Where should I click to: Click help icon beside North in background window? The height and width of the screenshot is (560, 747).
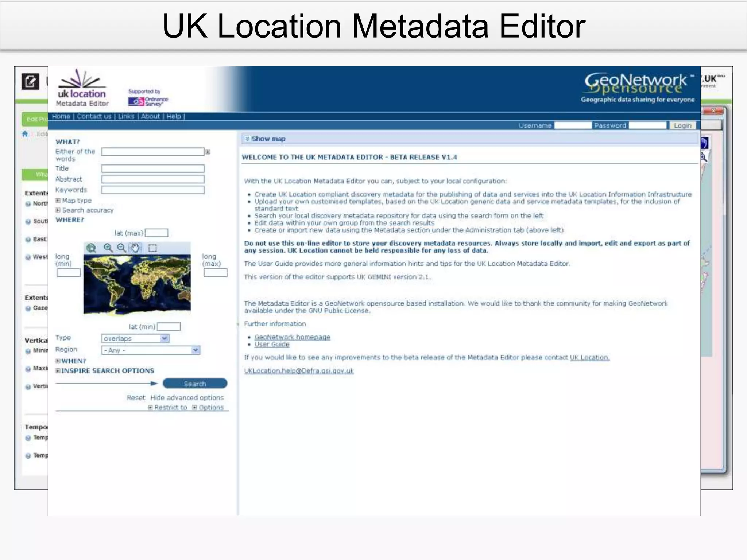point(28,204)
